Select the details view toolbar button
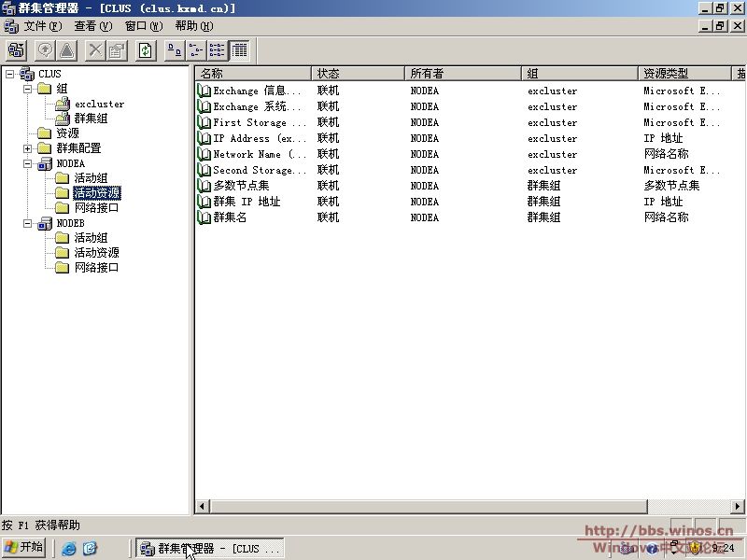This screenshot has width=747, height=560. pos(240,50)
